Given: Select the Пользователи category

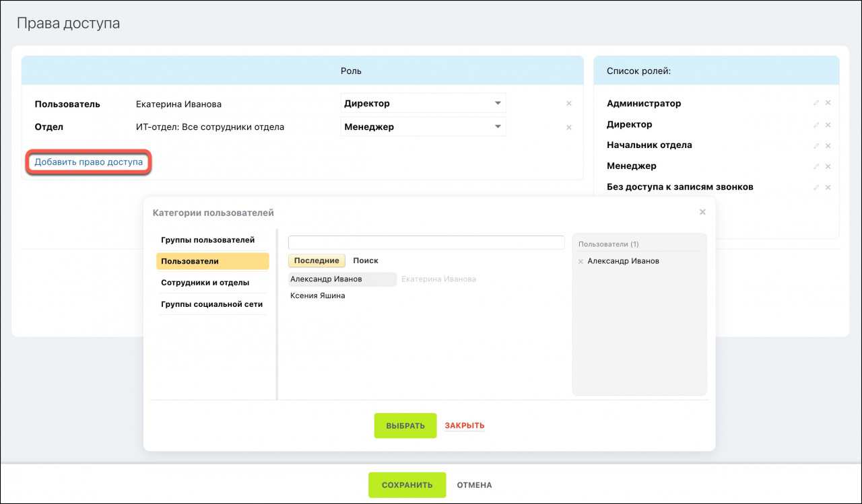Looking at the screenshot, I should tap(212, 261).
